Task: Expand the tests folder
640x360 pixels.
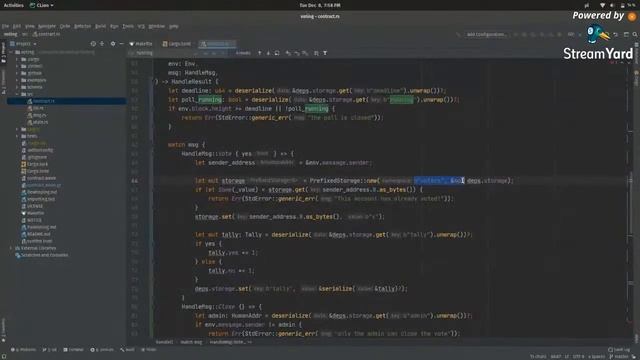Action: click(x=17, y=136)
